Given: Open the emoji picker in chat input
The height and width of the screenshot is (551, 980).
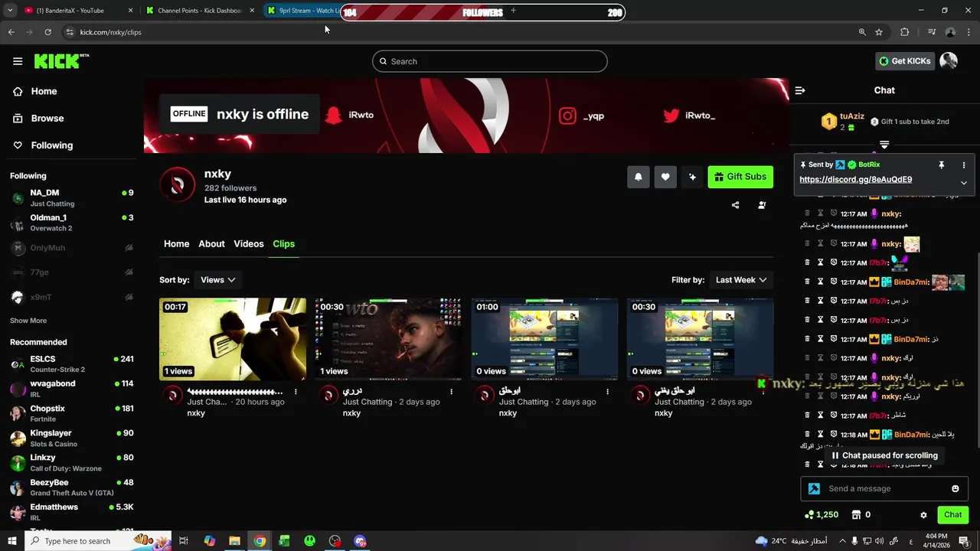Looking at the screenshot, I should pos(955,489).
